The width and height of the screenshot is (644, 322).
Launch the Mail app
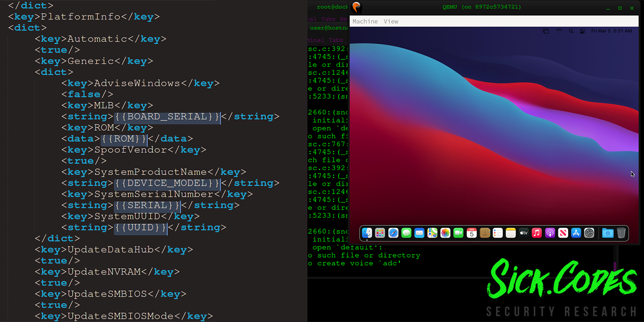(x=419, y=233)
